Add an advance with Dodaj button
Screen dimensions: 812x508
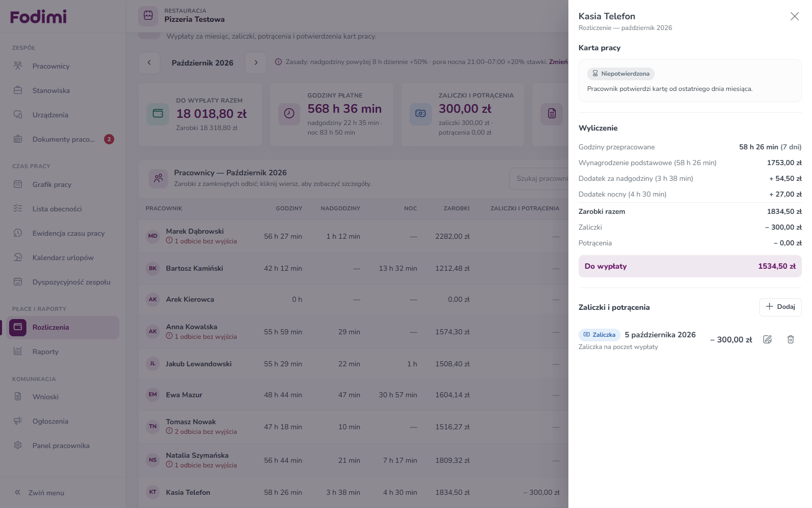[780, 307]
